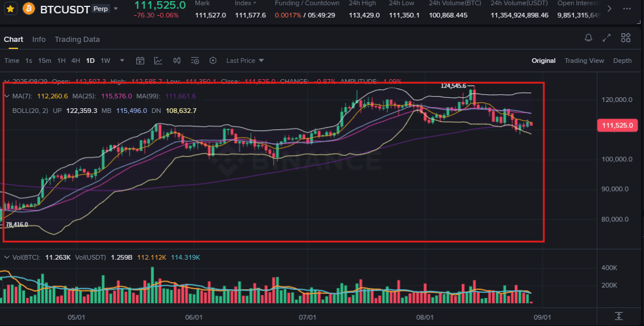
Task: Select the Time line chart interval
Action: (12, 61)
